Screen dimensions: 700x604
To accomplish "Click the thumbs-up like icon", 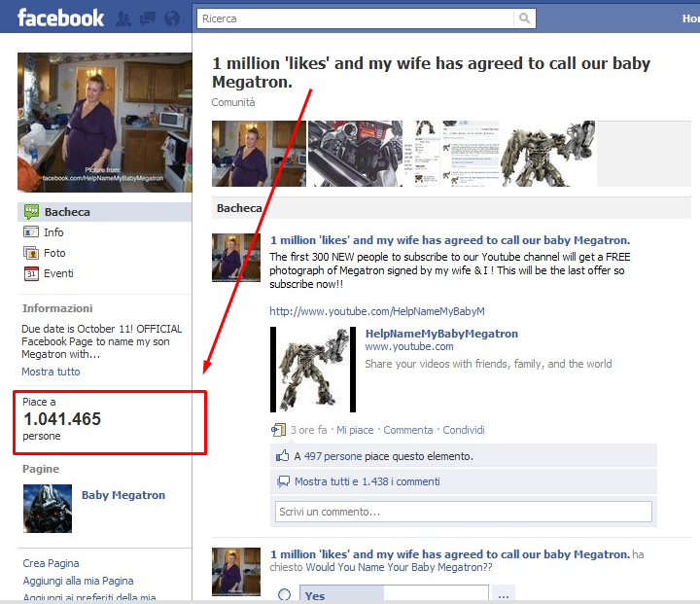I will (282, 456).
